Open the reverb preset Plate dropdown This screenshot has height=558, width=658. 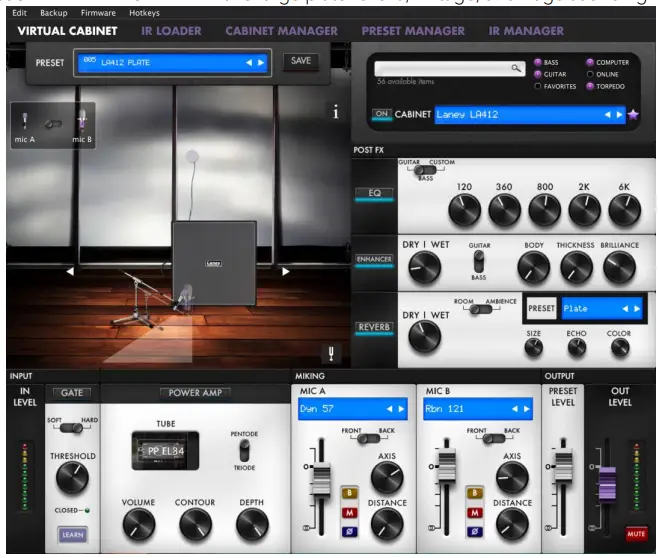(x=600, y=309)
